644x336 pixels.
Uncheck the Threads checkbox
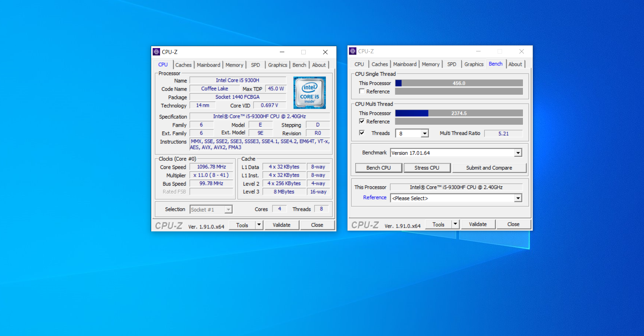coord(362,133)
